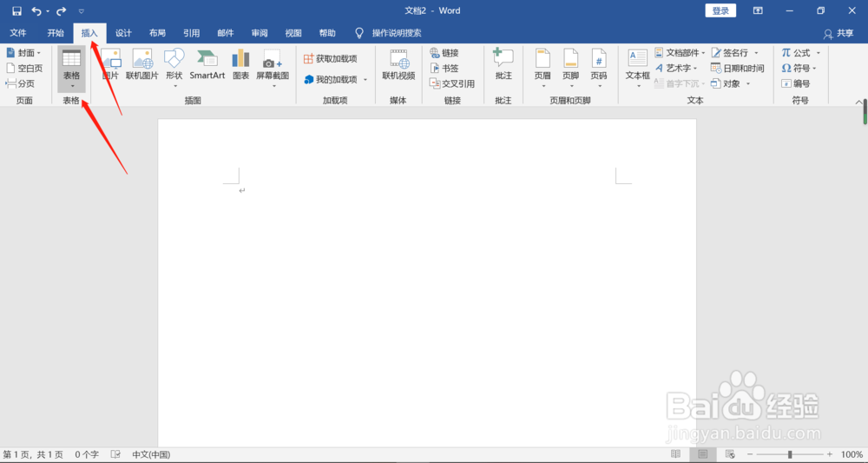868x463 pixels.
Task: Switch to the Mailings (邮件) tab
Action: 226,33
